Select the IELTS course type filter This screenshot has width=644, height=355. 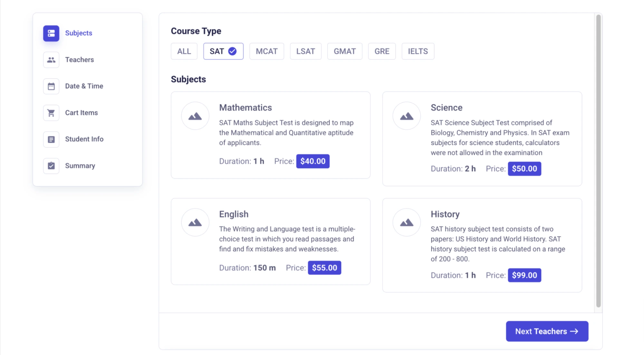point(418,51)
